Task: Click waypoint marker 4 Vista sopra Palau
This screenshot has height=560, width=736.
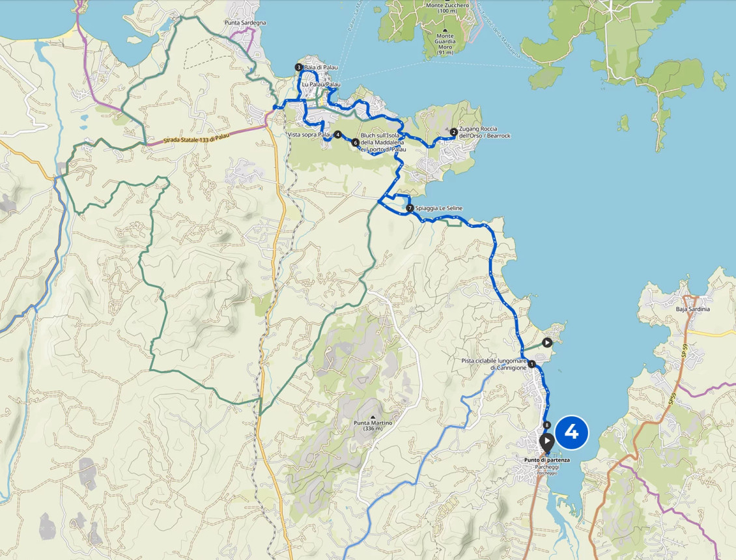Action: click(337, 135)
